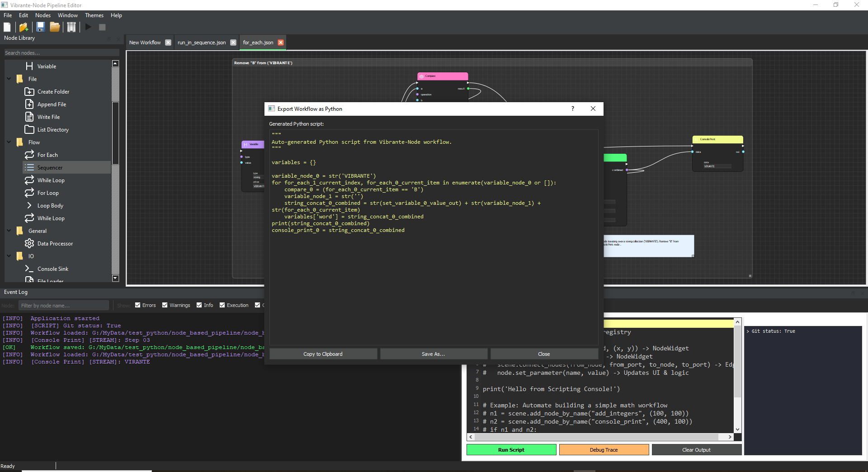
Task: Click the trash can toolbar icon
Action: (x=71, y=27)
